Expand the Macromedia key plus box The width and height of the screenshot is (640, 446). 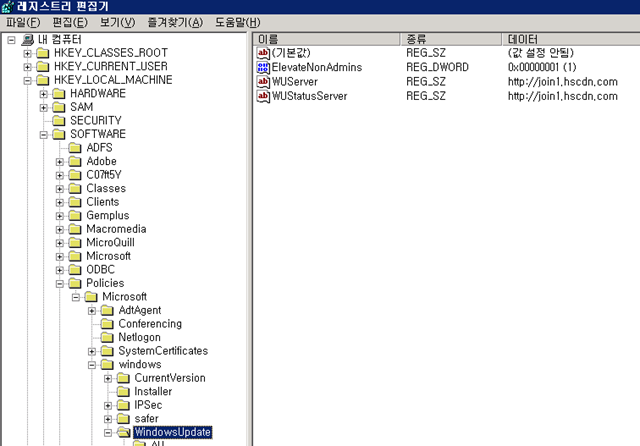[60, 230]
